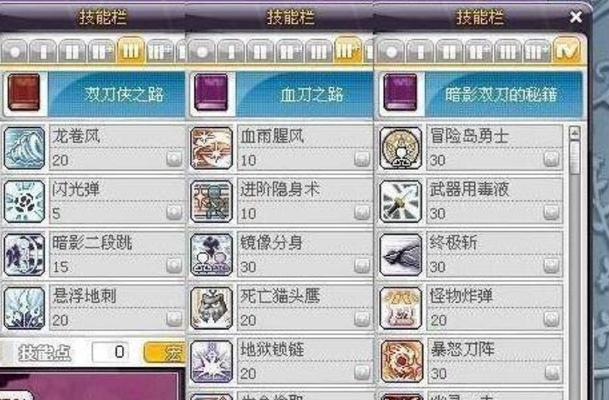Click the level-up button for 龙卷风
This screenshot has width=609, height=400.
174,158
